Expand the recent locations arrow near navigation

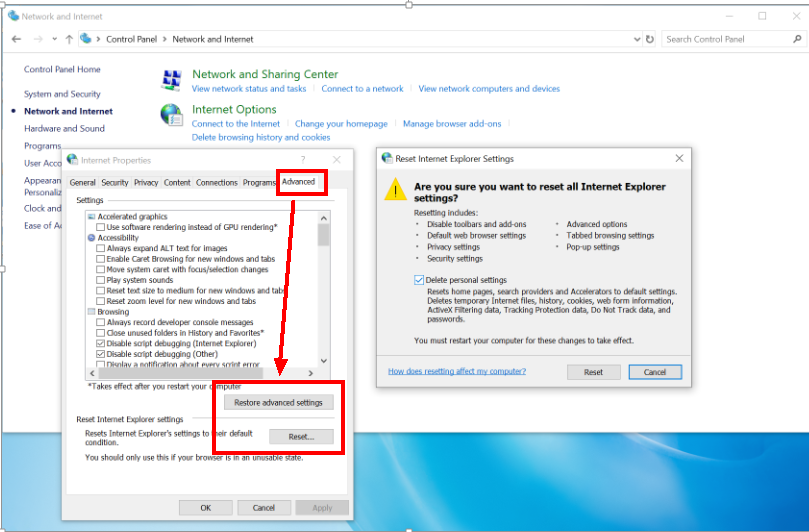pos(55,39)
